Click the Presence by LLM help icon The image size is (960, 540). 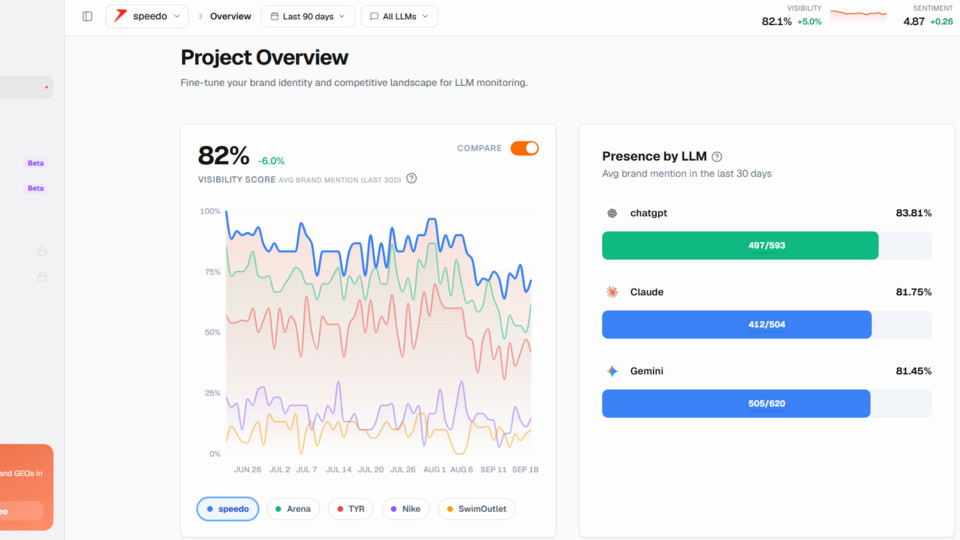[x=717, y=157]
